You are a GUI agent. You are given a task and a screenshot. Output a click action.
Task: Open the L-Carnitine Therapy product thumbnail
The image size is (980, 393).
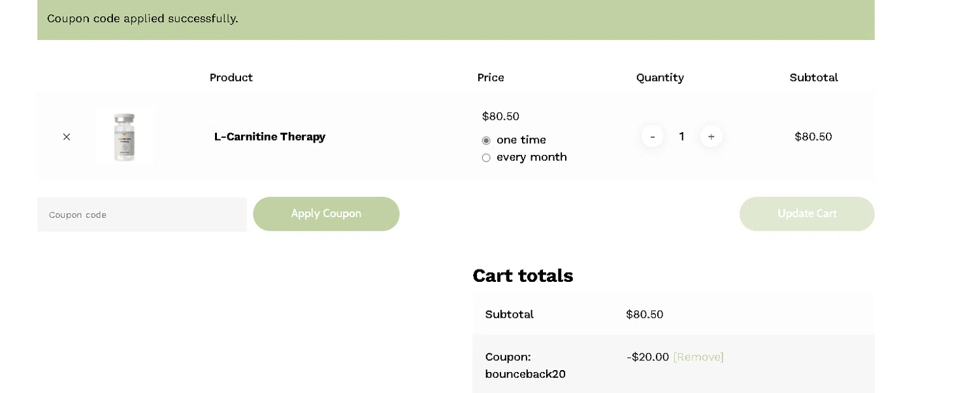125,137
